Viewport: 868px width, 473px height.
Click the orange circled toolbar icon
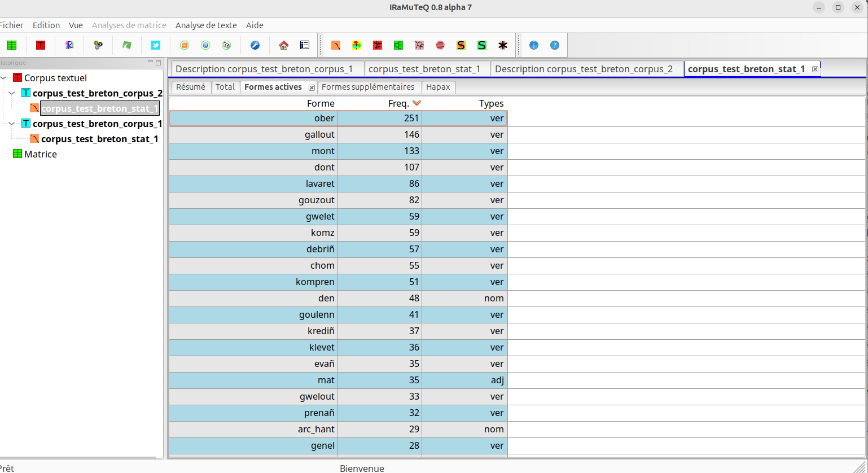(185, 45)
